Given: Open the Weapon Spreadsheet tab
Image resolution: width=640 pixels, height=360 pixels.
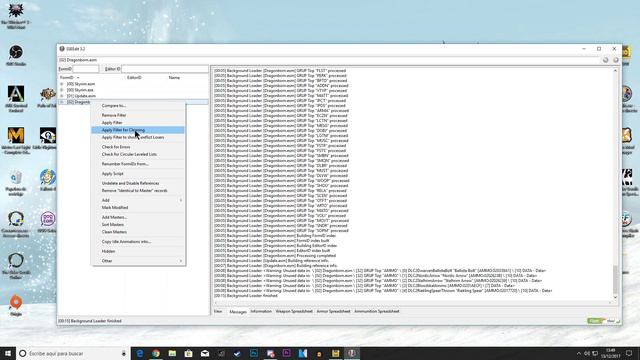Looking at the screenshot, I should [294, 311].
